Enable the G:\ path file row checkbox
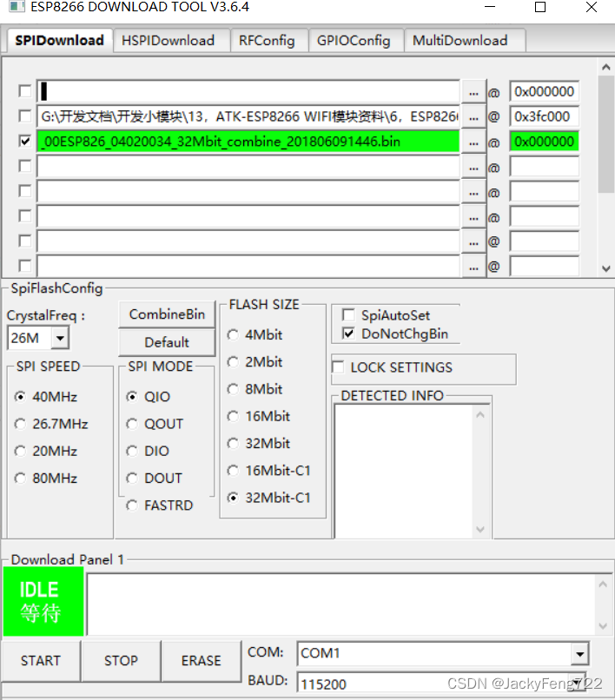Screen dimensions: 615x700 click(25, 116)
